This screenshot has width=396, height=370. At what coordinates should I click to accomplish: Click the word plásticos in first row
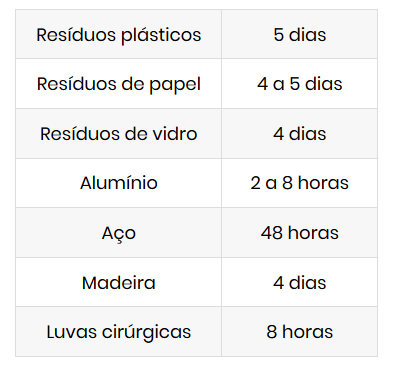click(x=161, y=35)
